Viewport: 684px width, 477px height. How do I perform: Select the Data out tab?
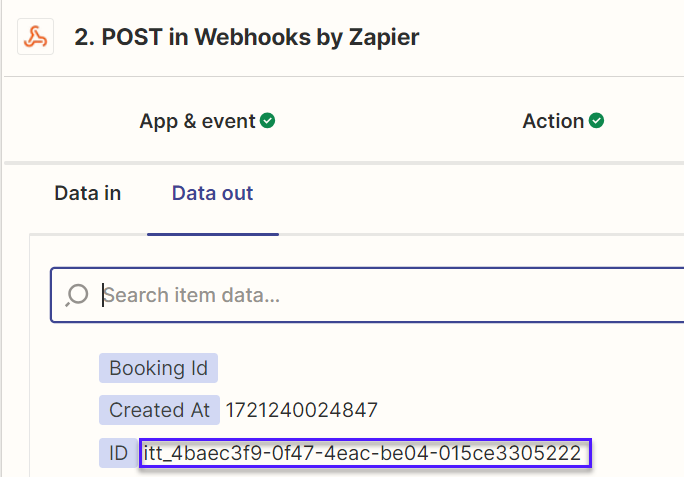coord(212,193)
